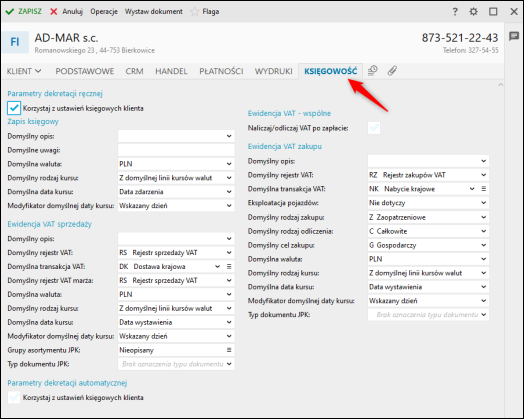
Task: Click the Domyślne uwagi text field
Action: 176,150
